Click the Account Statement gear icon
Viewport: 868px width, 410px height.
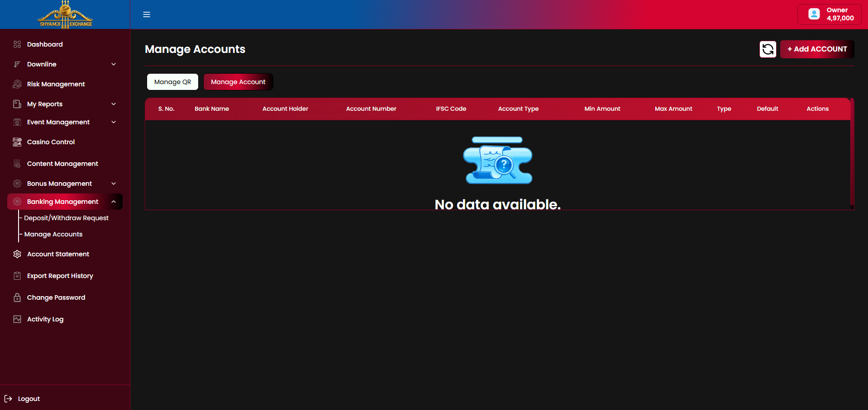coord(17,254)
